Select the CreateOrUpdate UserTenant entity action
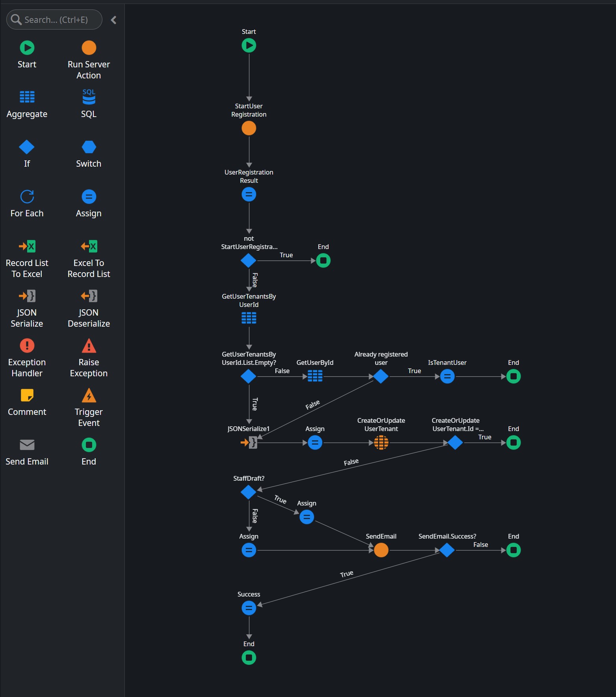This screenshot has width=616, height=697. coord(381,443)
